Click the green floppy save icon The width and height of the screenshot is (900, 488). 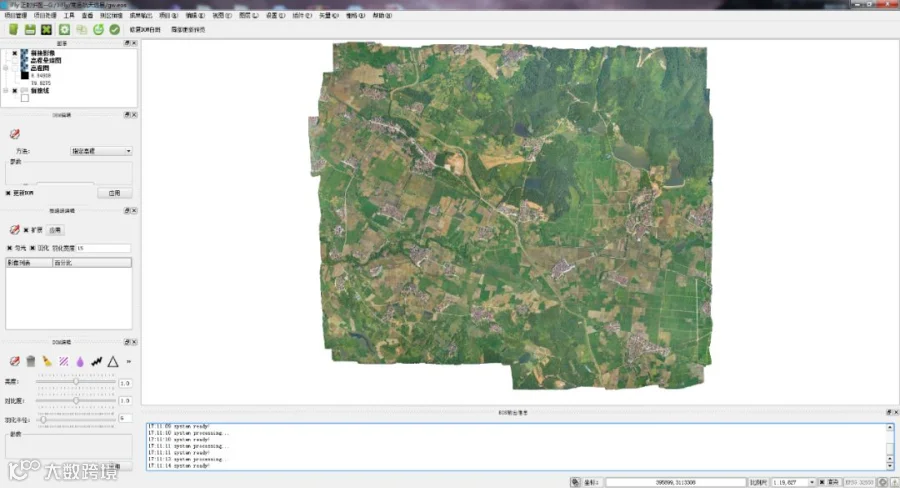pos(30,29)
